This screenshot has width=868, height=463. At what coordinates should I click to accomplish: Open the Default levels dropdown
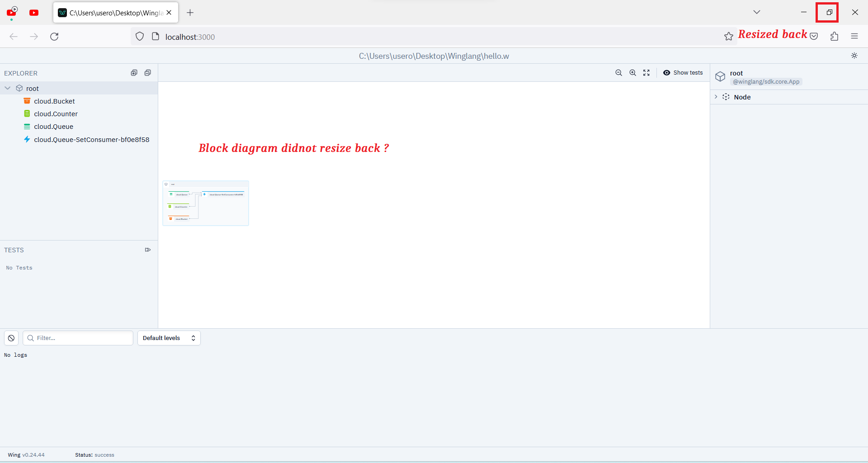[x=169, y=338]
